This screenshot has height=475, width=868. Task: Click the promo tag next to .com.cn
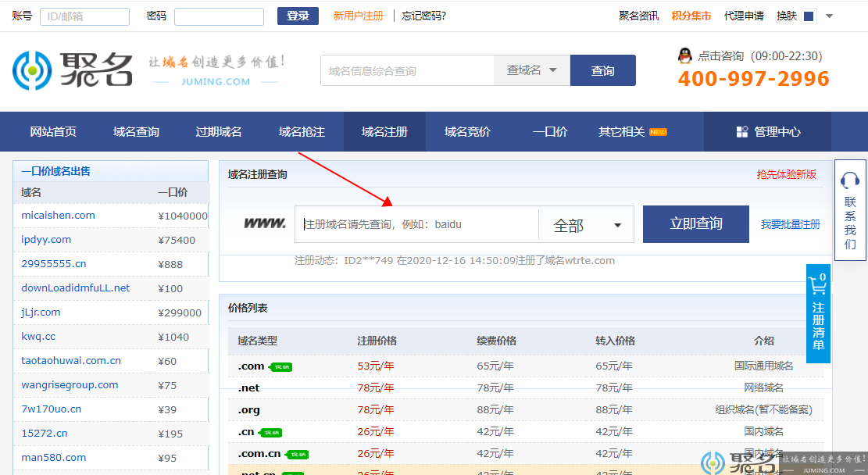(297, 455)
